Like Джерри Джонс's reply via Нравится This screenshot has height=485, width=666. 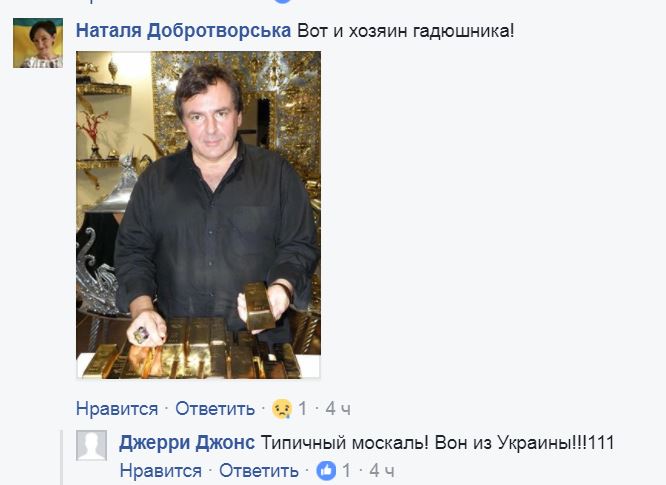click(x=161, y=471)
